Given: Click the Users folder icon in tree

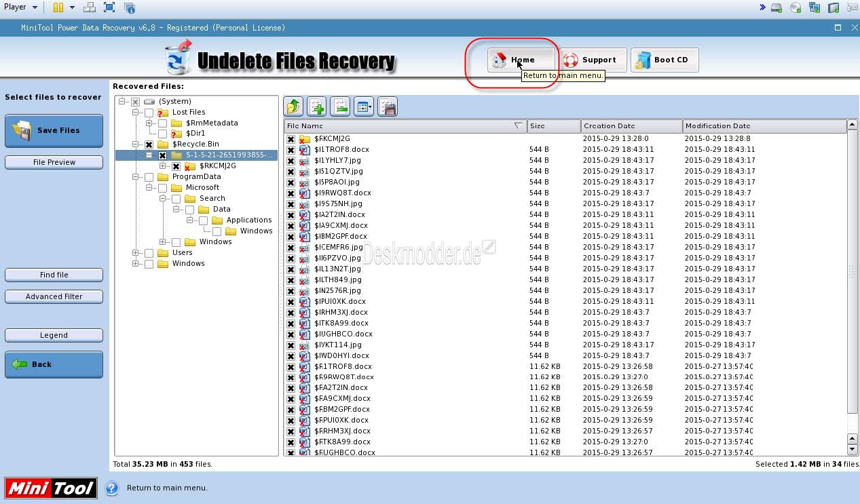Looking at the screenshot, I should (163, 253).
